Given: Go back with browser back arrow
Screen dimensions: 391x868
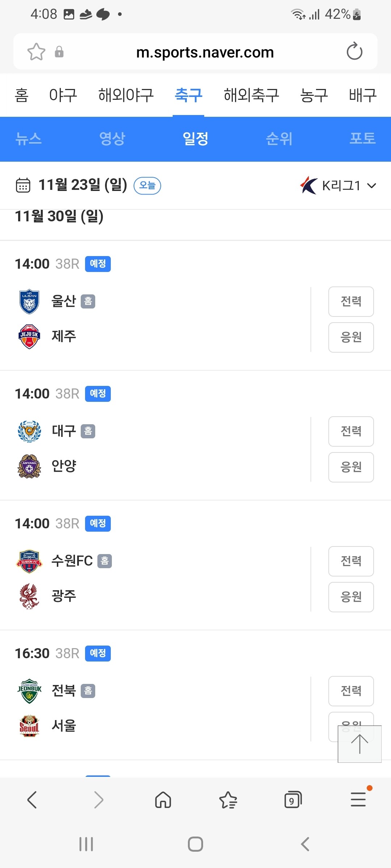Looking at the screenshot, I should [32, 800].
